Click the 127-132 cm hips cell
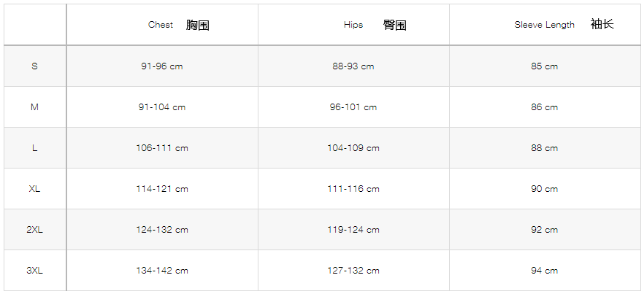Image resolution: width=644 pixels, height=294 pixels. click(x=353, y=271)
